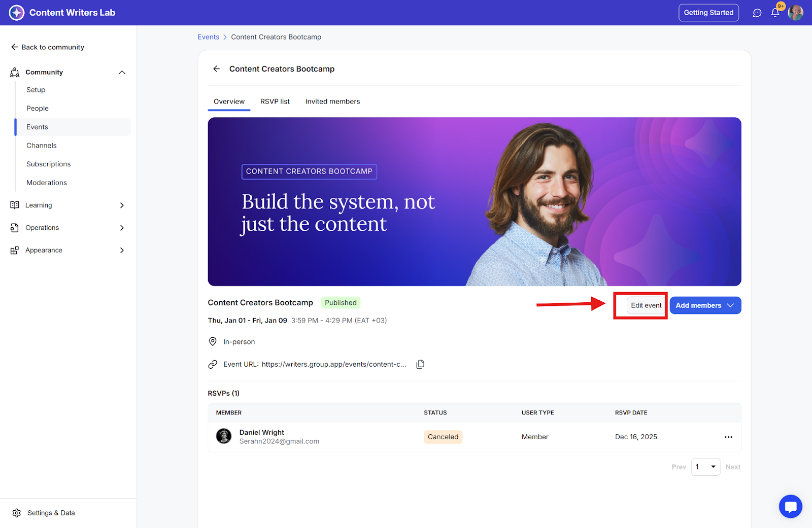The width and height of the screenshot is (812, 528).
Task: Click the Settings & Data gear icon
Action: point(17,513)
